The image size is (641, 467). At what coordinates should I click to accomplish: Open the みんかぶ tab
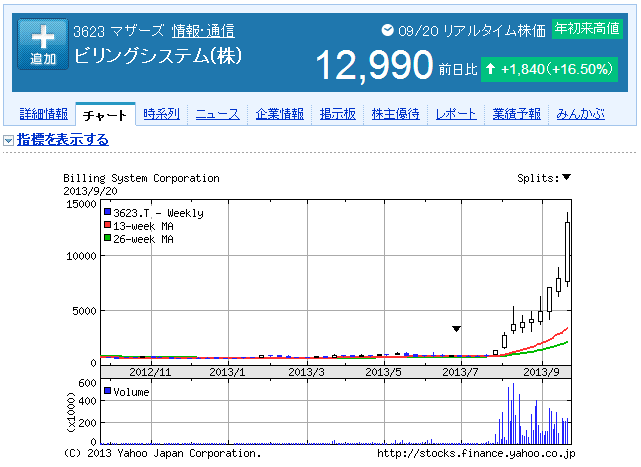580,114
